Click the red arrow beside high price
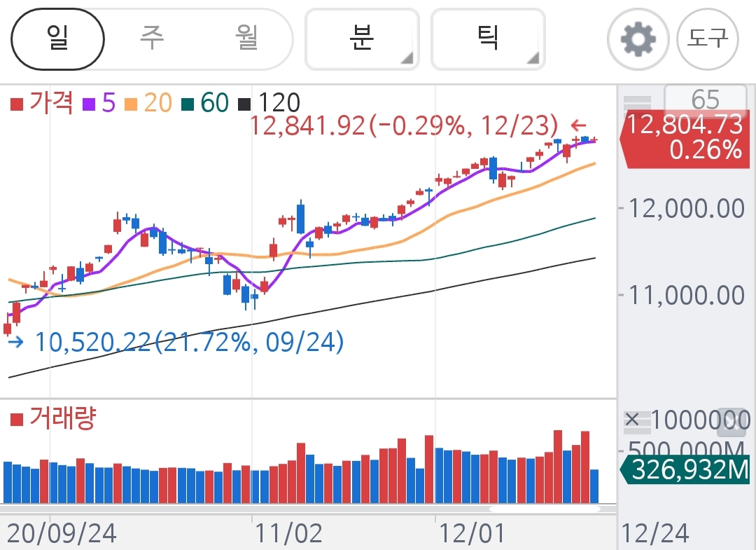This screenshot has height=550, width=756. point(579,126)
